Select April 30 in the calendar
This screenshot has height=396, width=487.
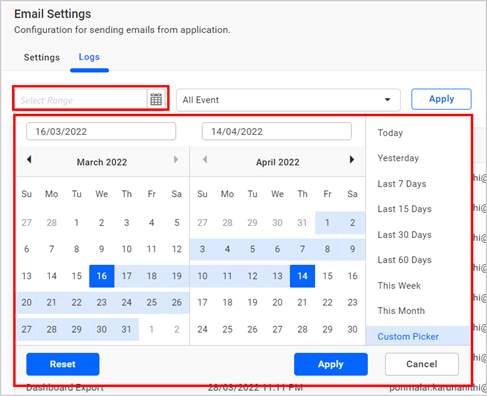(352, 329)
